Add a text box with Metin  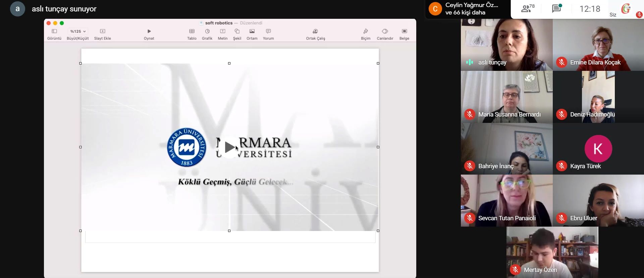(223, 34)
